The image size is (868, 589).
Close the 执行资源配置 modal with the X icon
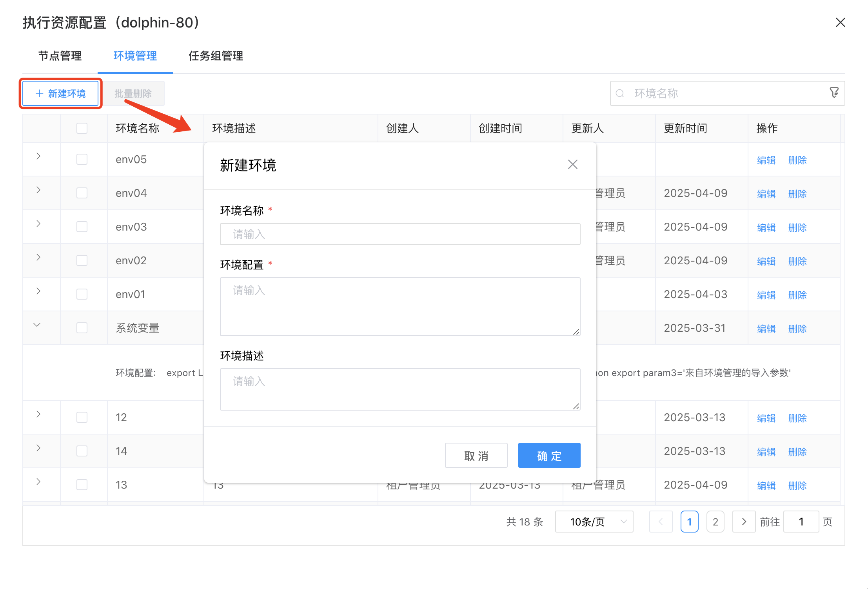pos(841,22)
